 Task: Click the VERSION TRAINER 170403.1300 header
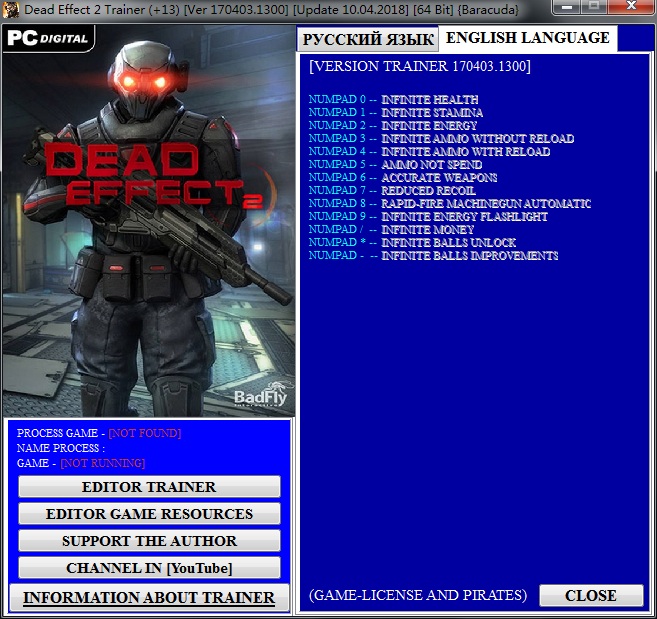420,66
